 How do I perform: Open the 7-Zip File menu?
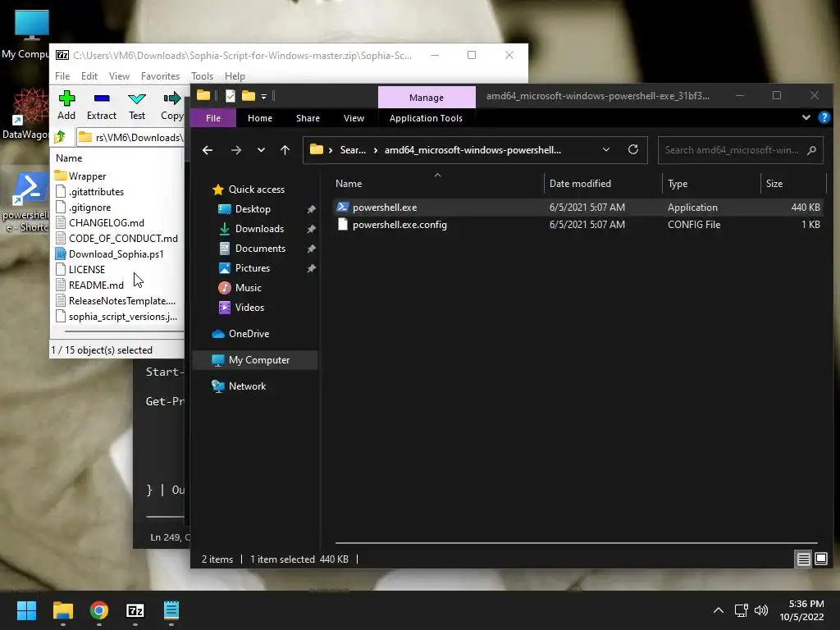point(62,76)
